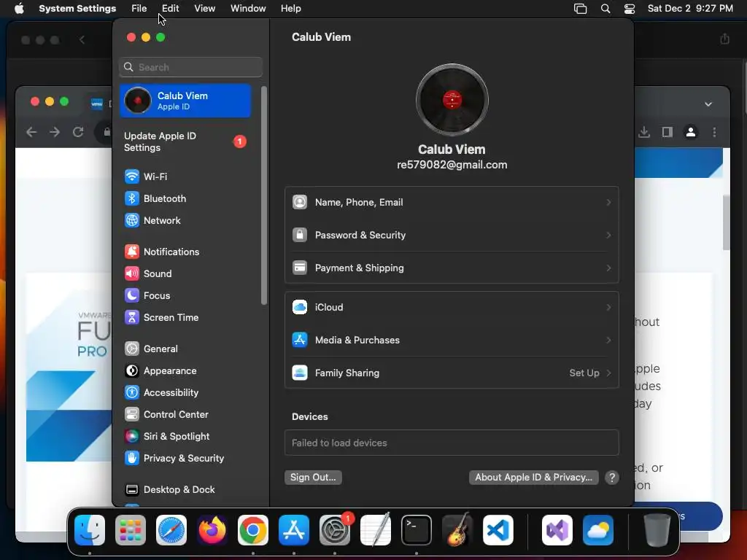Expand Chrome tab search dropdown arrow
This screenshot has height=560, width=747.
(x=708, y=104)
